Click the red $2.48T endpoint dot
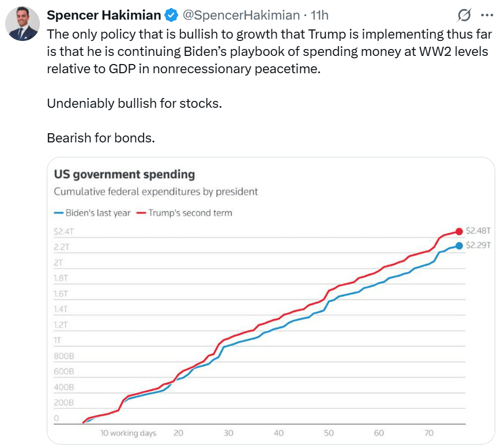Viewport: 501px width, 448px height. click(459, 231)
